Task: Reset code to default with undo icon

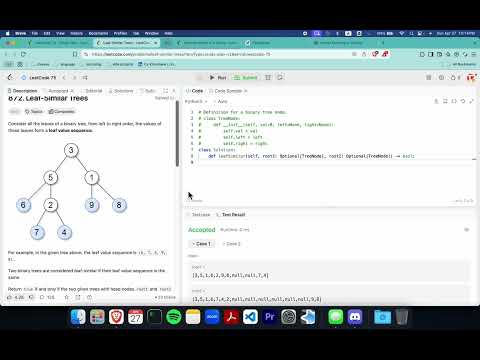Action: [463, 101]
